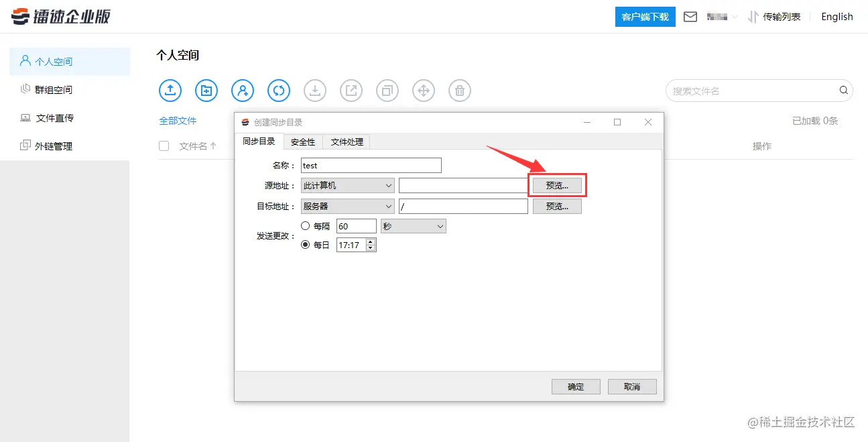Screen dimensions: 868x442
Task: Open the 服务器 target dropdown
Action: pos(348,207)
